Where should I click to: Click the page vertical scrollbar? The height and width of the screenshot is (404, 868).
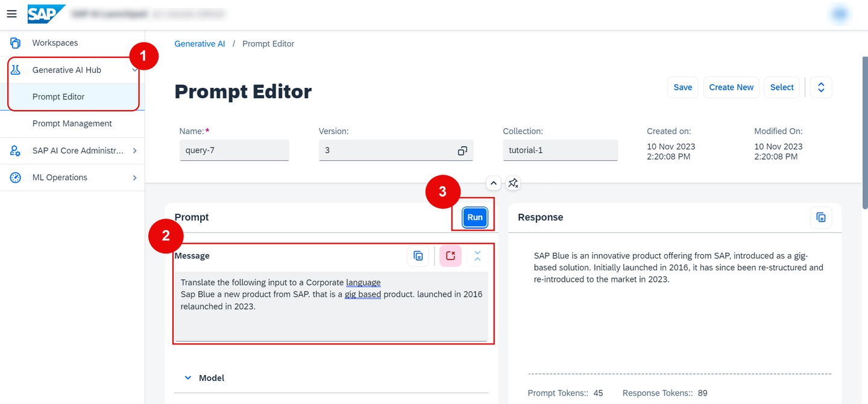coord(865,132)
